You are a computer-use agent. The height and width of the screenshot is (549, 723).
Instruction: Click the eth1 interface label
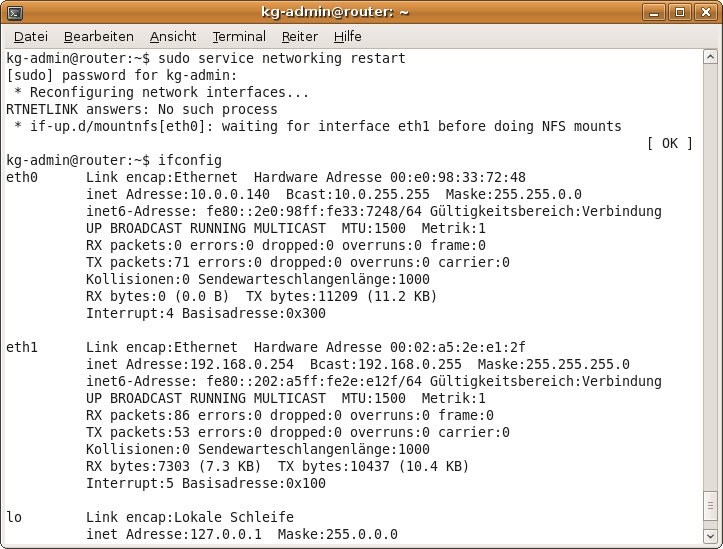coord(22,347)
